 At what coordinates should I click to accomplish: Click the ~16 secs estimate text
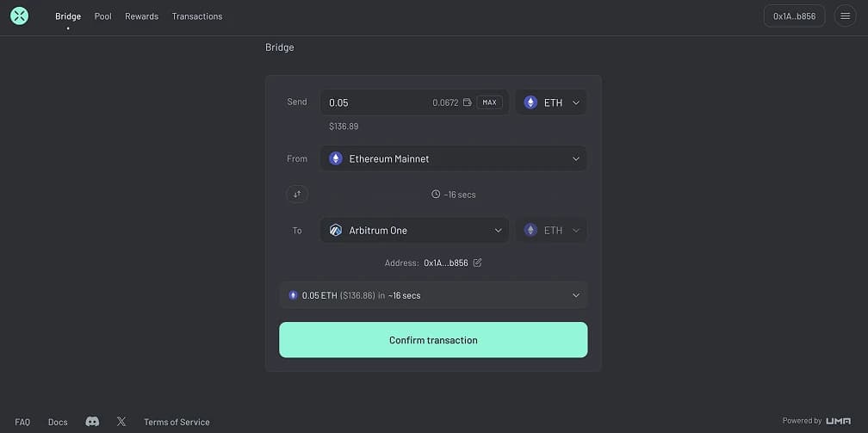460,195
